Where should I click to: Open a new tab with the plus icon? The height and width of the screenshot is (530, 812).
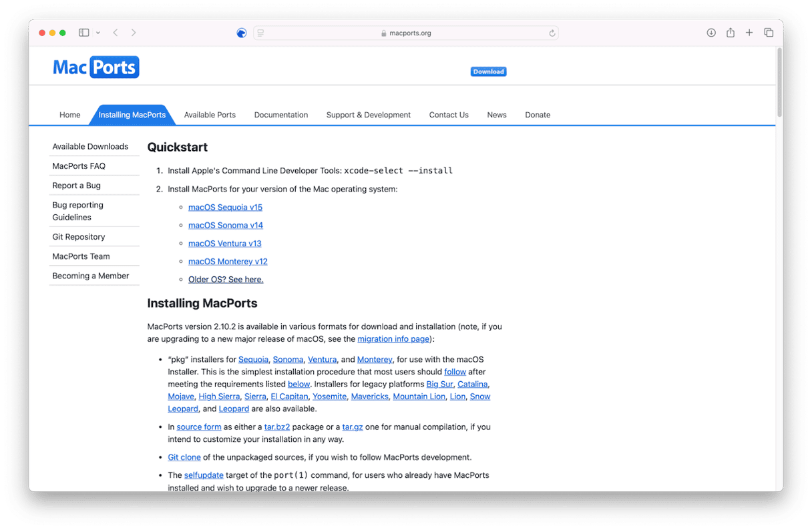(749, 33)
